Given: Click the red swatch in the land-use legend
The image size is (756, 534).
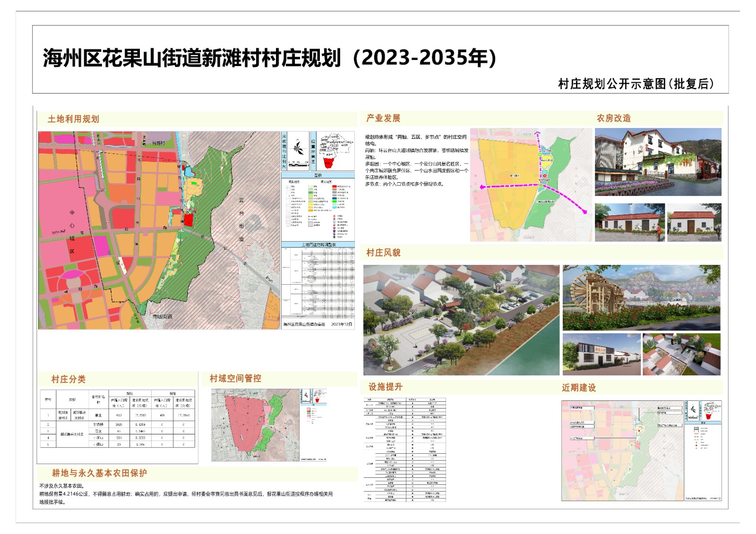Looking at the screenshot, I should pos(335,186).
